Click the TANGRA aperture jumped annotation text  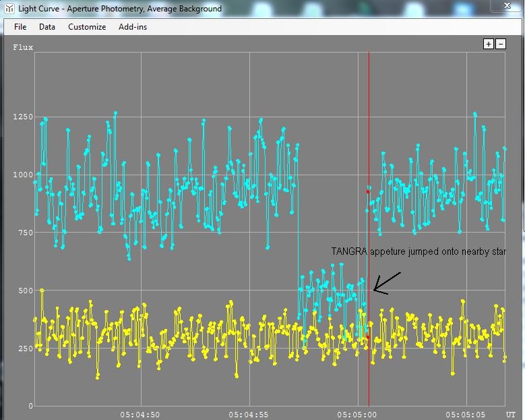(418, 251)
